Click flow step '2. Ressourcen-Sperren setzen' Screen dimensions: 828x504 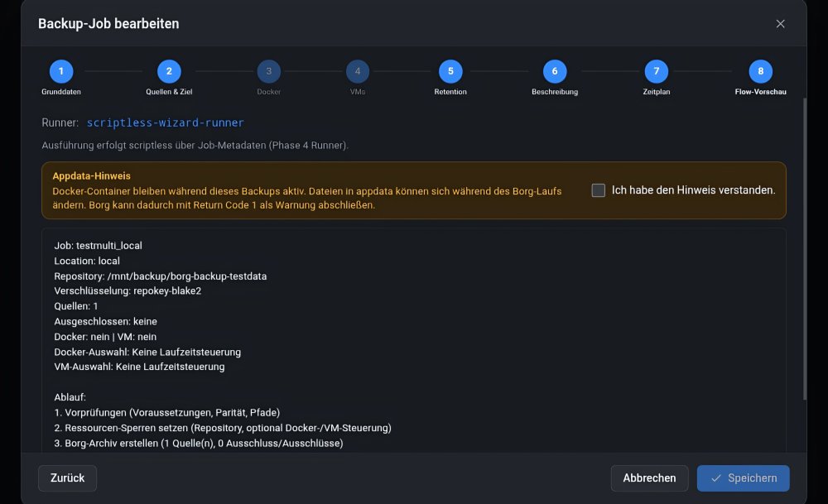point(222,428)
